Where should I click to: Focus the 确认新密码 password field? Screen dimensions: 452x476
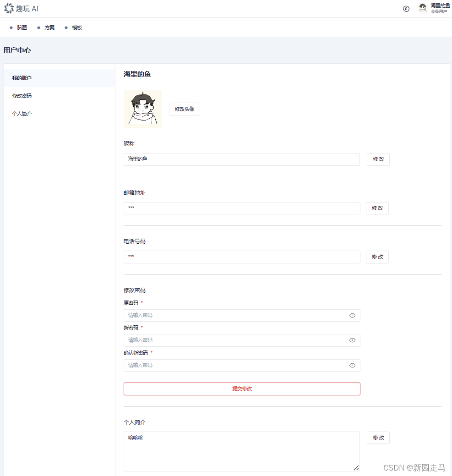click(x=242, y=365)
